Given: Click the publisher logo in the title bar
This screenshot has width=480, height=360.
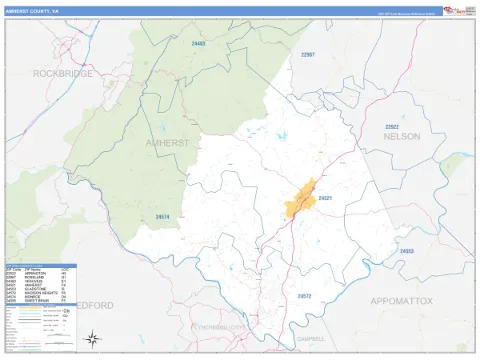Looking at the screenshot, I should pos(459,11).
